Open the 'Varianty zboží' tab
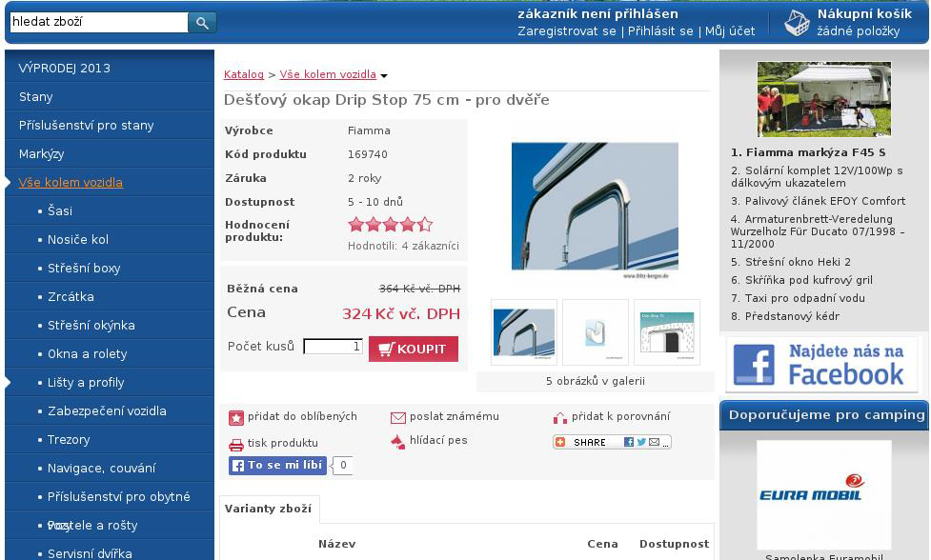 coord(269,509)
